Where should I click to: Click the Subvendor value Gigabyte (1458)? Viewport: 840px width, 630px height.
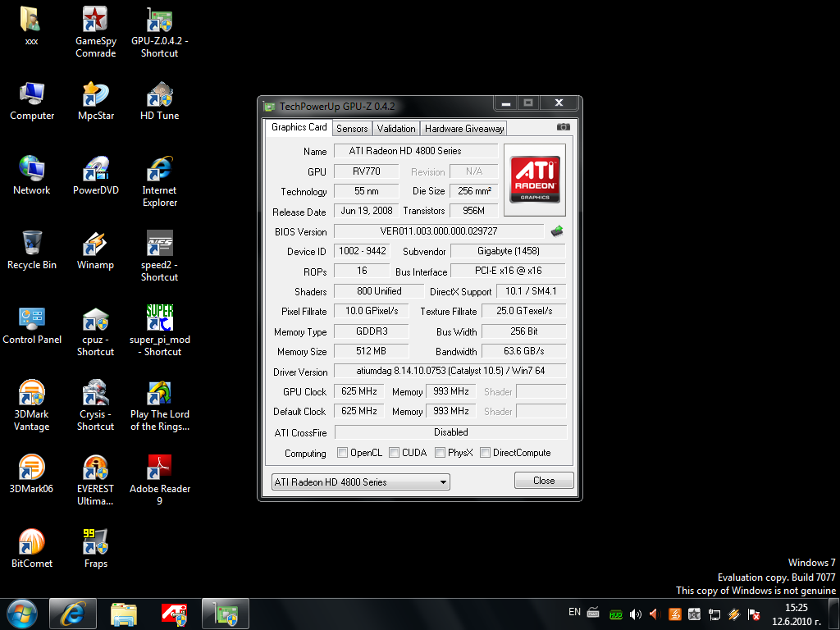point(508,251)
